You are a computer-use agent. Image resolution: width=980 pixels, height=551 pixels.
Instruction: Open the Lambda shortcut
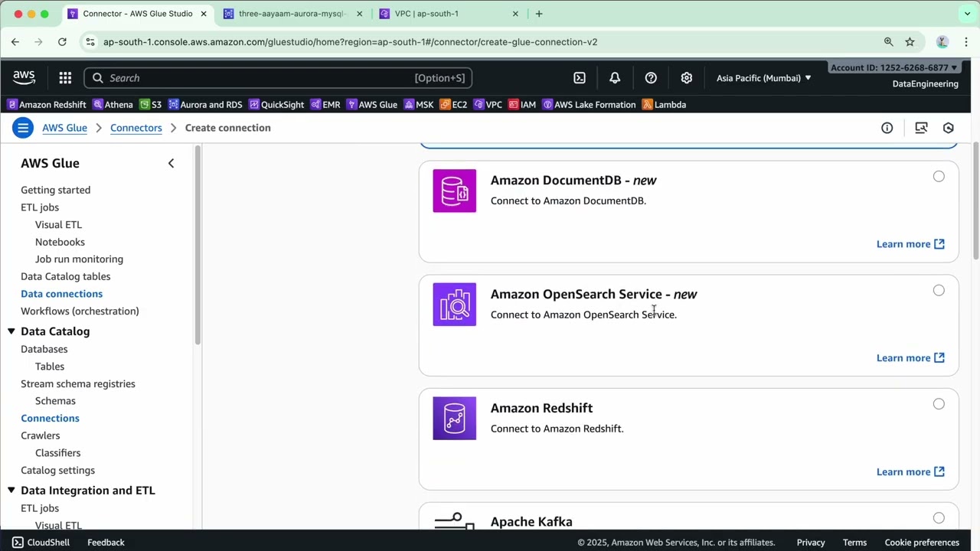(x=665, y=105)
